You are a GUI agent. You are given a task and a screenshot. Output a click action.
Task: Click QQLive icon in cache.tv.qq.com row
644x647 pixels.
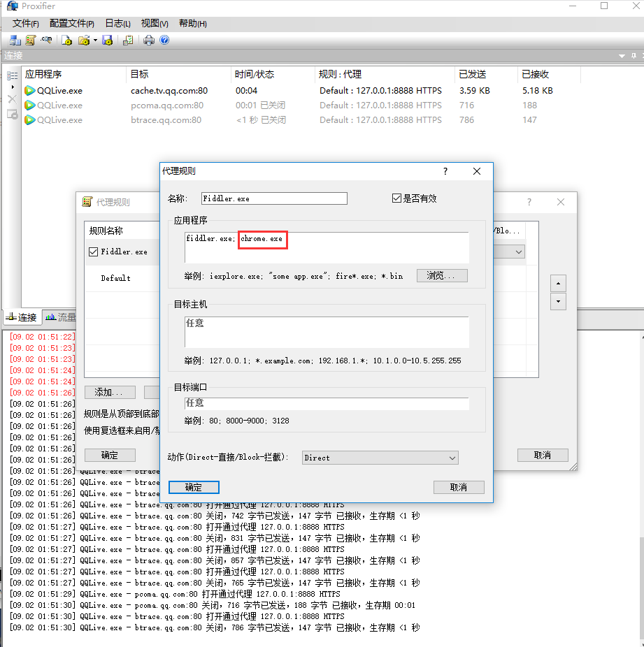[x=29, y=90]
